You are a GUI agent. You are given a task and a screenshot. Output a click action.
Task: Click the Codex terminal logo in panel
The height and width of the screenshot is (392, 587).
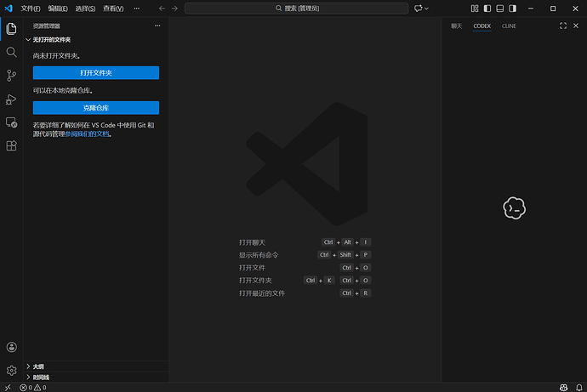coord(515,208)
